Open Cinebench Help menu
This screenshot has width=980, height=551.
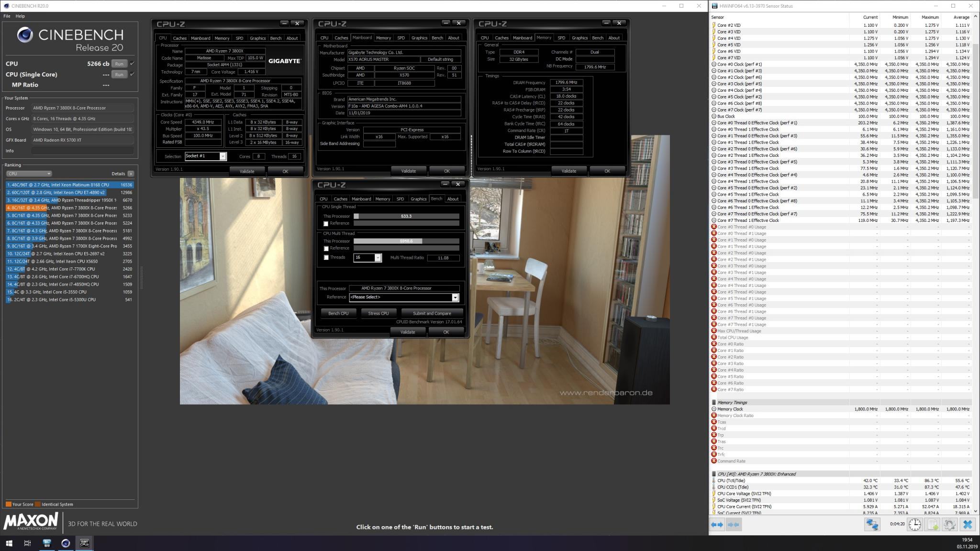pyautogui.click(x=20, y=16)
